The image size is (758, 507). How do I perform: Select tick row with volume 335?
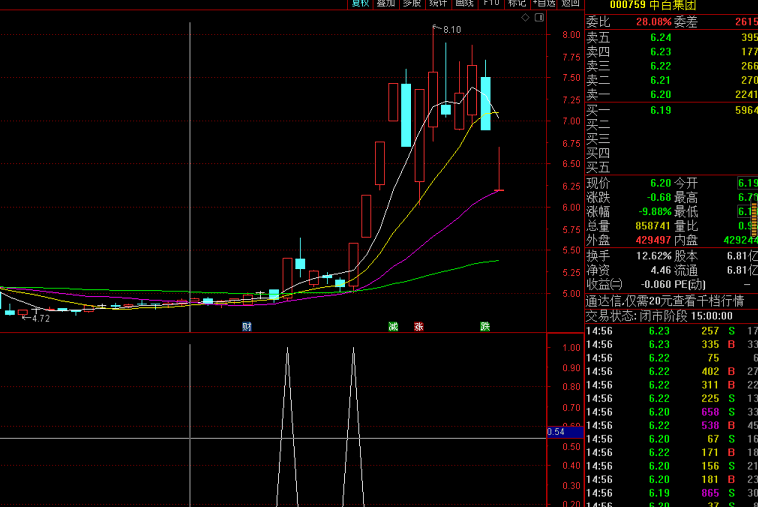tap(671, 345)
